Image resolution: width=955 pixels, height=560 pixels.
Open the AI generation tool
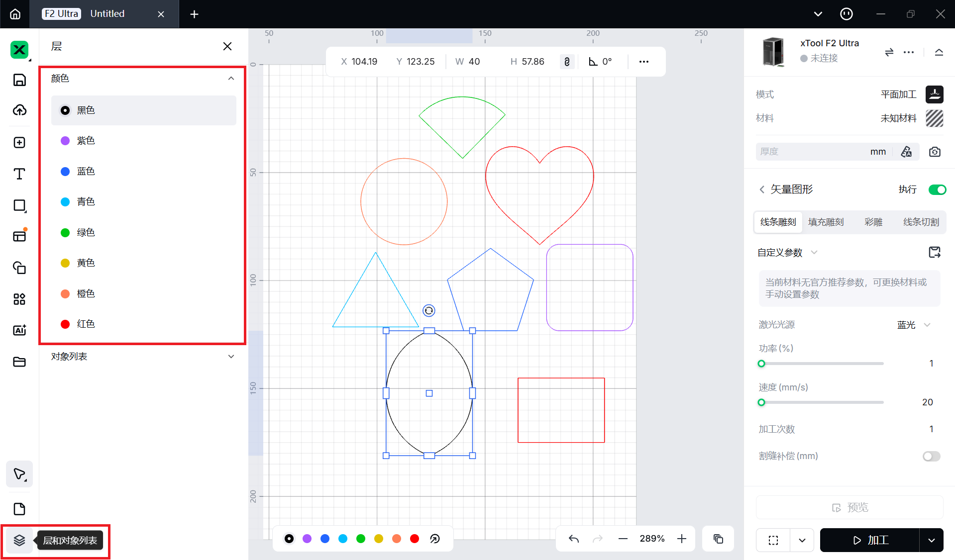point(19,330)
